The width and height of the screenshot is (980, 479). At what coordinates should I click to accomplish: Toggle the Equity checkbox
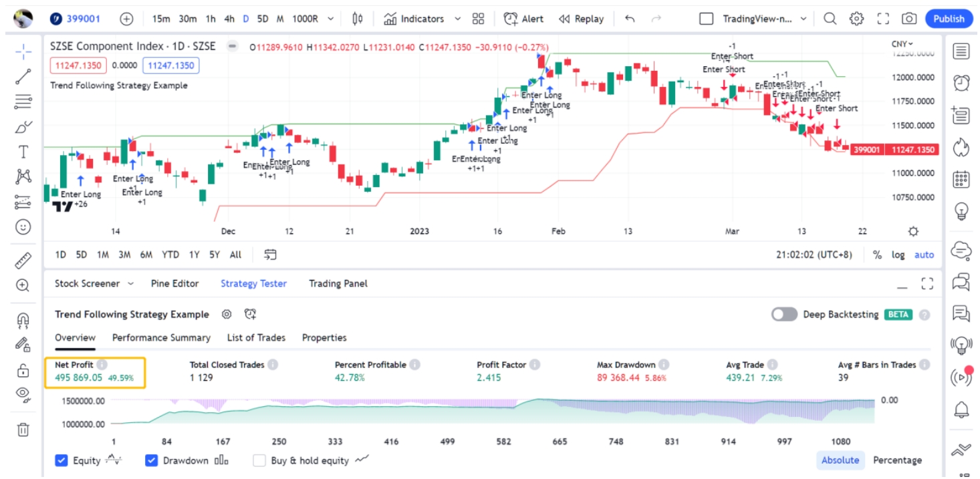click(x=62, y=460)
